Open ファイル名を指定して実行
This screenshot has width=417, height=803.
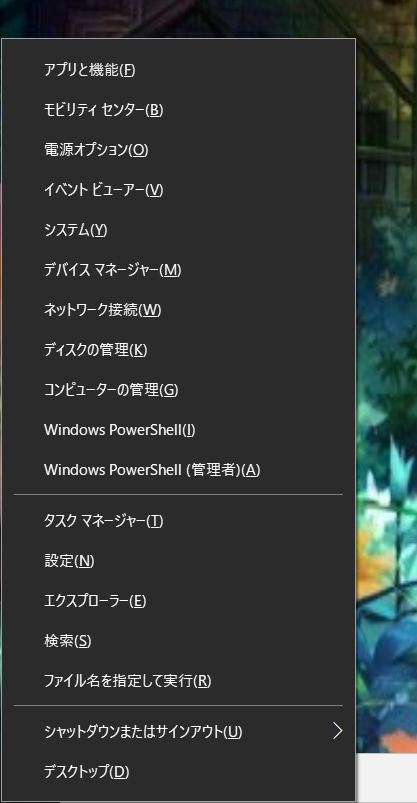pos(178,681)
